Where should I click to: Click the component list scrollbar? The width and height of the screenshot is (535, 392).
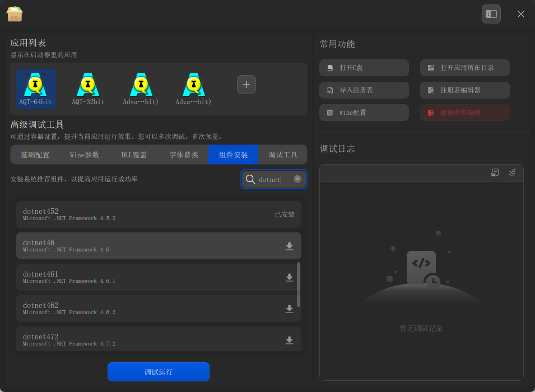tap(299, 284)
